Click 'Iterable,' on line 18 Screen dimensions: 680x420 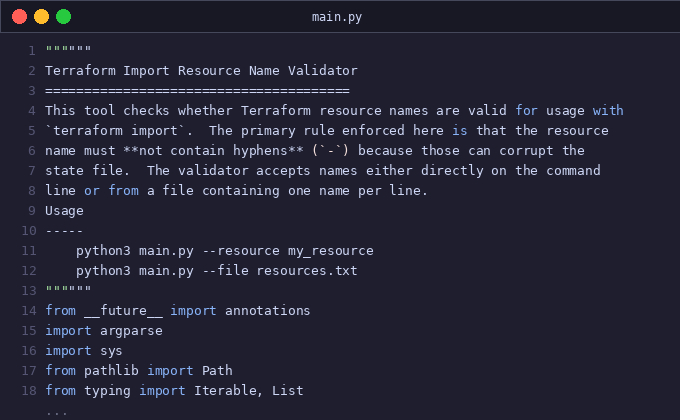coord(229,391)
